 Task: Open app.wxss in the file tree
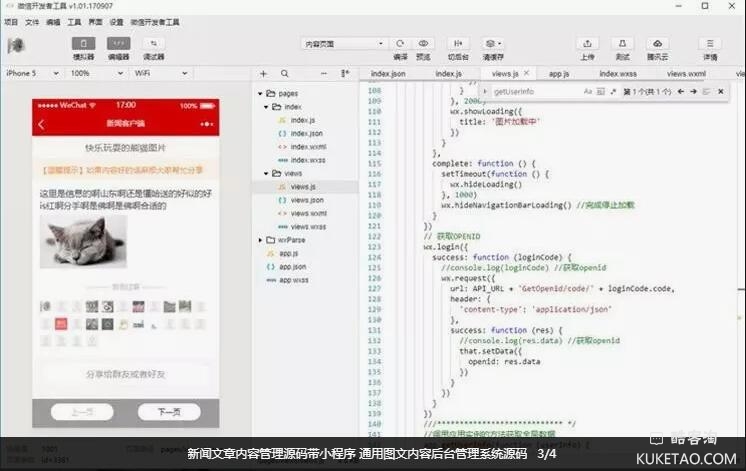pos(294,280)
